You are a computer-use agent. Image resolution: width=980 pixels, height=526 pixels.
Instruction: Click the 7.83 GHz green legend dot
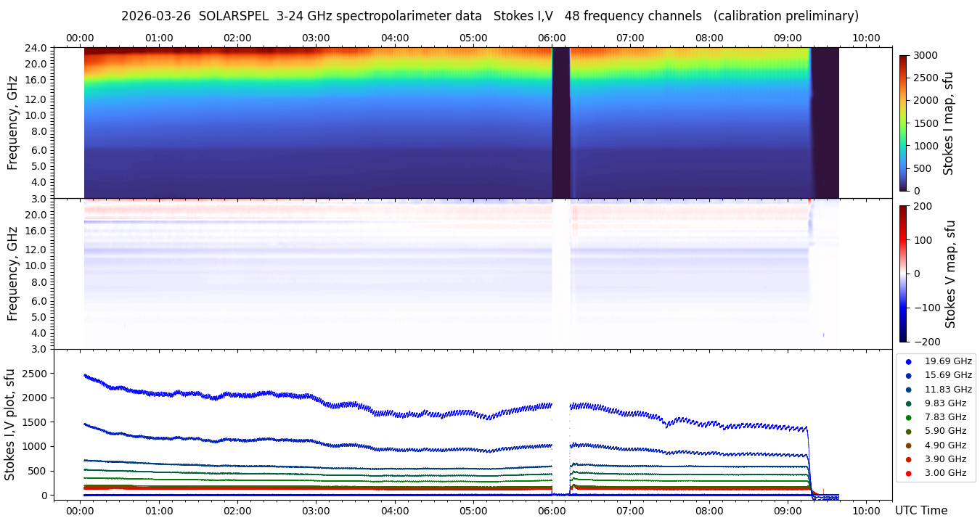click(x=908, y=417)
